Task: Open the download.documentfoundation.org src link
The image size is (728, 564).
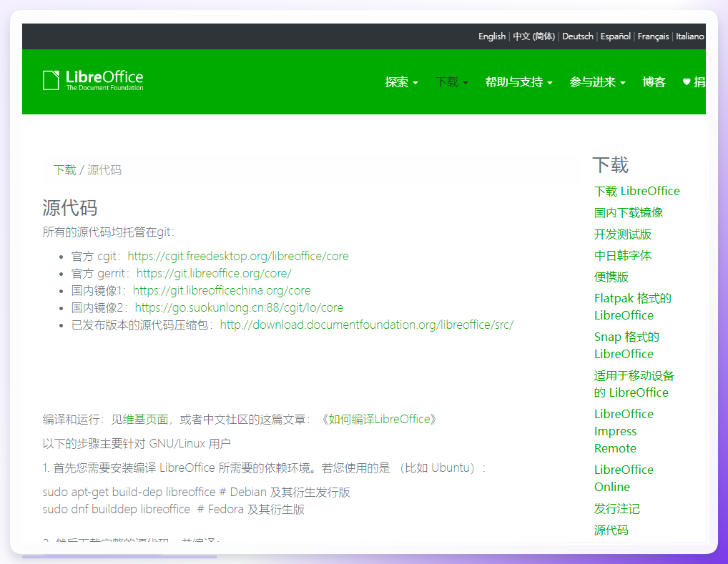Action: [x=366, y=325]
